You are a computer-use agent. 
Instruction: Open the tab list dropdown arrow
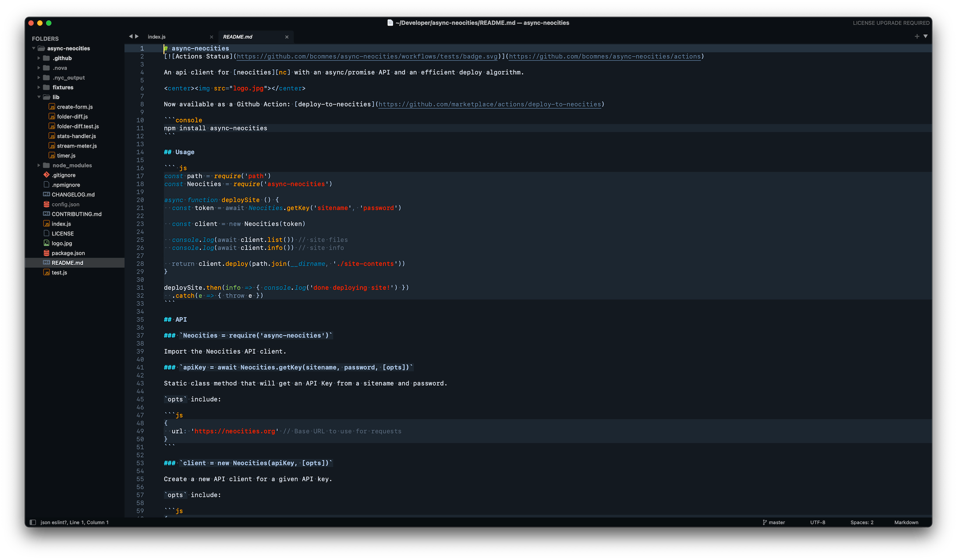coord(926,36)
